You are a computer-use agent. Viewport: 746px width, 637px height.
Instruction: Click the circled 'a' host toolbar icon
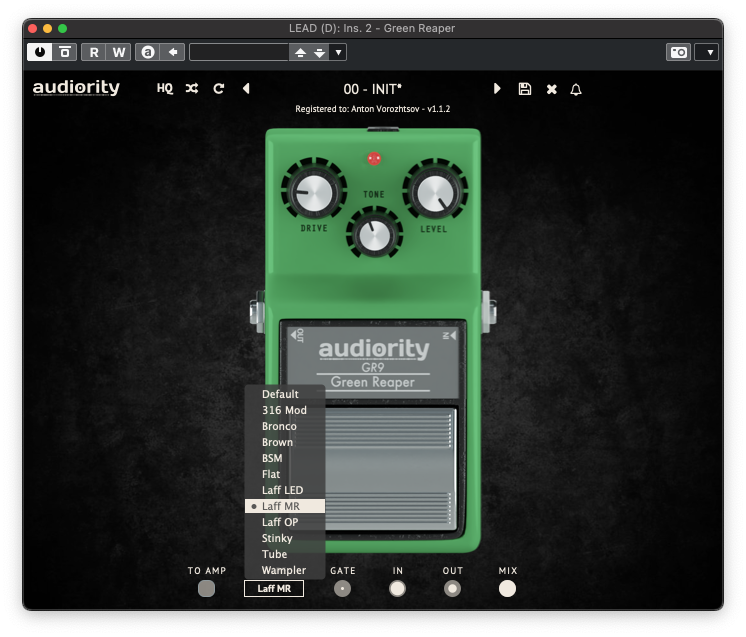(148, 52)
